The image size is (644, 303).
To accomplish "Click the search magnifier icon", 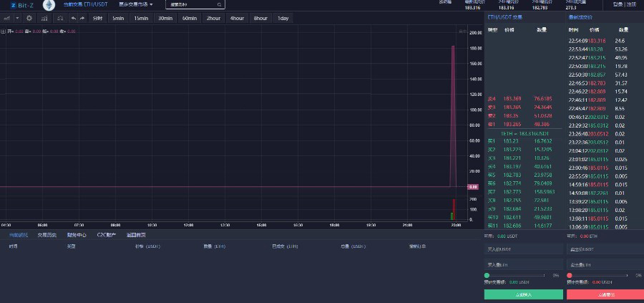I will [218, 4].
